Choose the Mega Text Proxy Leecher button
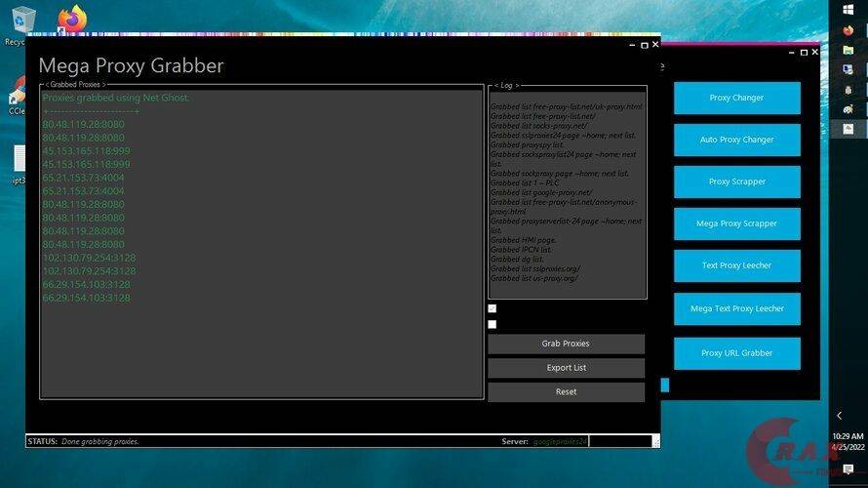 736,308
